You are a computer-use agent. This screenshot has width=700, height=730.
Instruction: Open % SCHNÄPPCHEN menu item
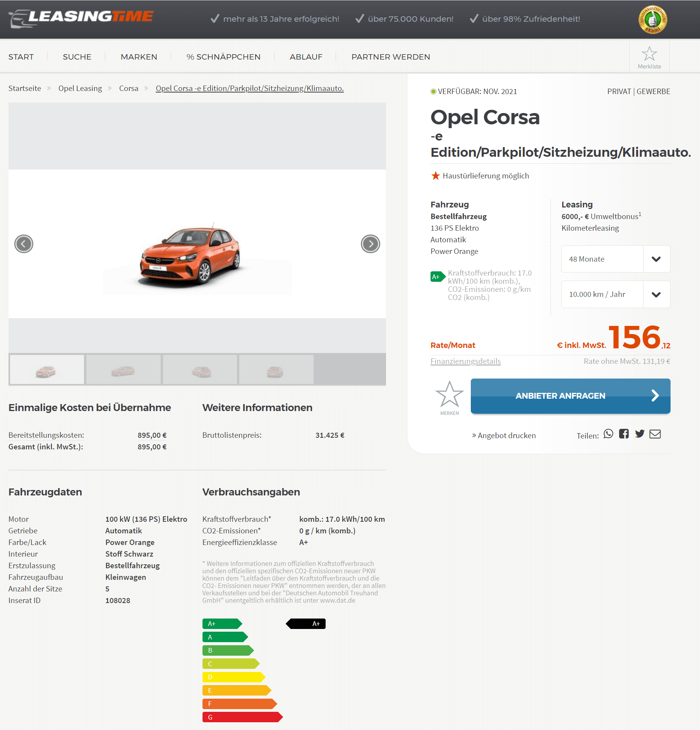click(223, 57)
